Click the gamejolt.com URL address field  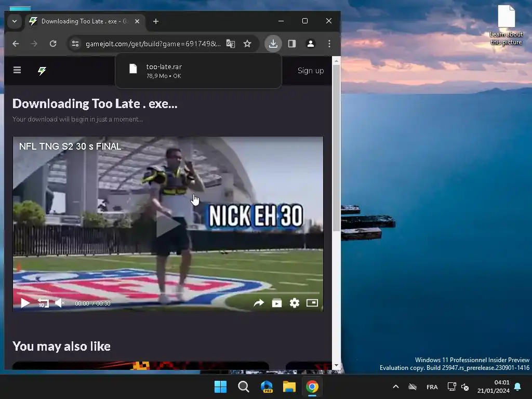pos(153,44)
